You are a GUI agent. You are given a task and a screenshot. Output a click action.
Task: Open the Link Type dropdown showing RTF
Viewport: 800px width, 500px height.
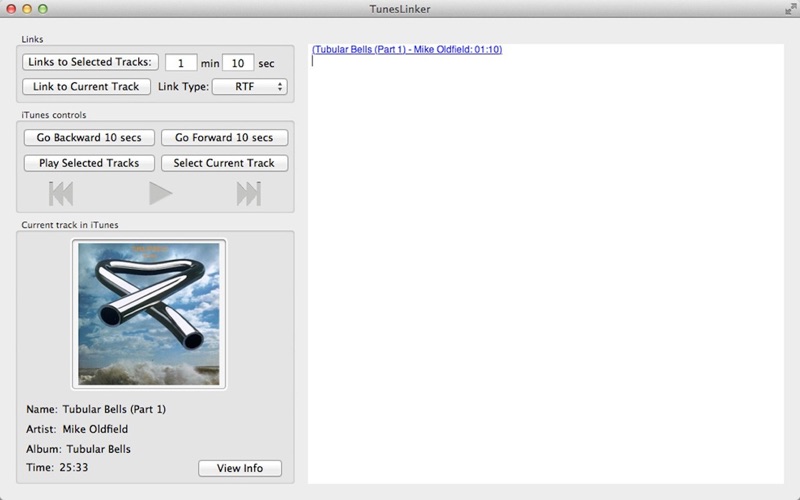coord(250,87)
